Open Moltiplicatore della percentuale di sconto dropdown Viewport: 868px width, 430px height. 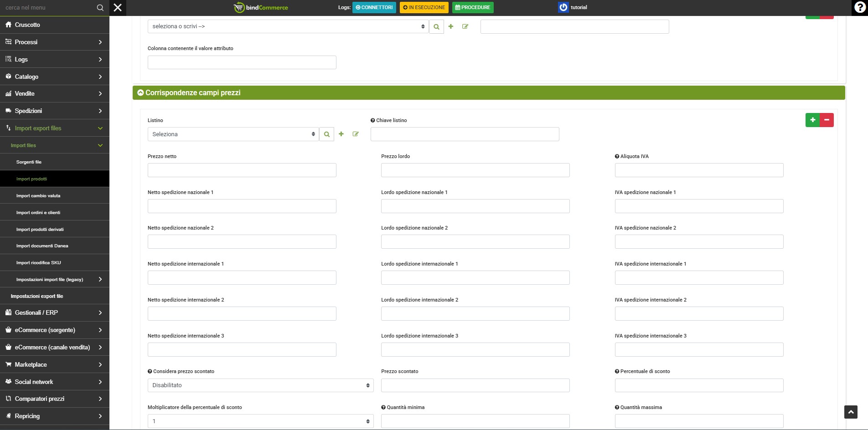click(260, 421)
